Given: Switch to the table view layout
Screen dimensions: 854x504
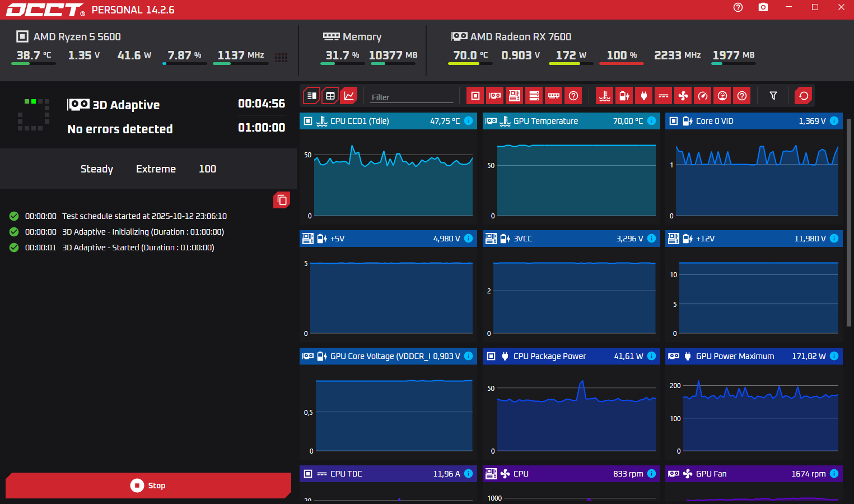Looking at the screenshot, I should 330,96.
